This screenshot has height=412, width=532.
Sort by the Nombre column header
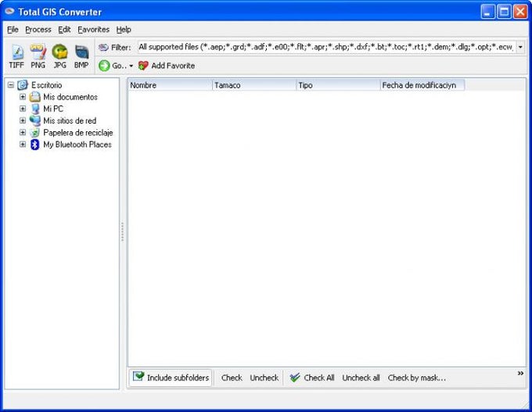point(171,85)
